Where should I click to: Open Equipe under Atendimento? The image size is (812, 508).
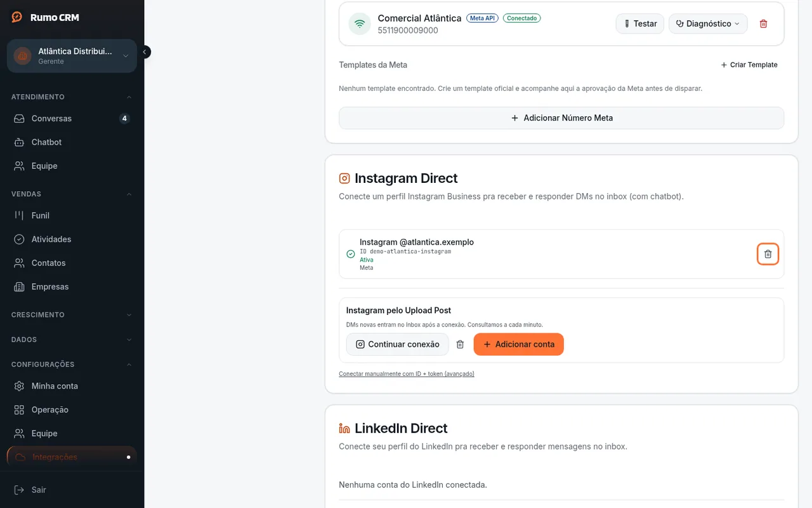[72, 166]
